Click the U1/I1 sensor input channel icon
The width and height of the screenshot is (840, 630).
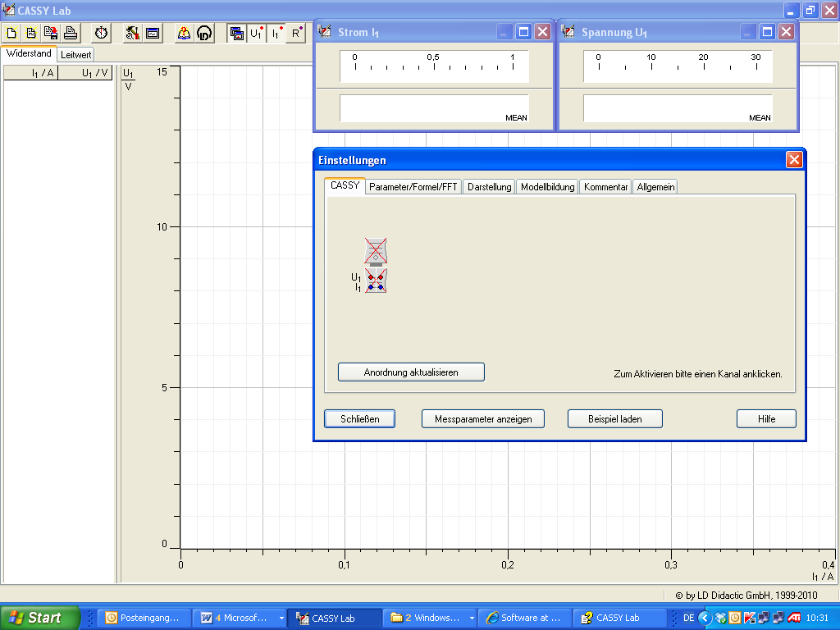click(376, 281)
